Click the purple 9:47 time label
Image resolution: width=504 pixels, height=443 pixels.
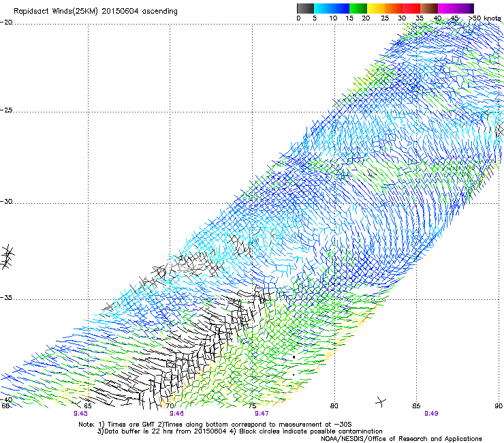[x=262, y=414]
